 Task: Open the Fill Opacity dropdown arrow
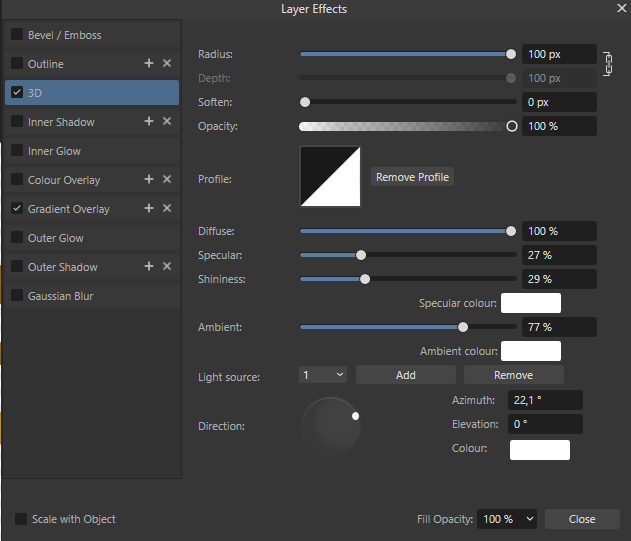(x=530, y=519)
